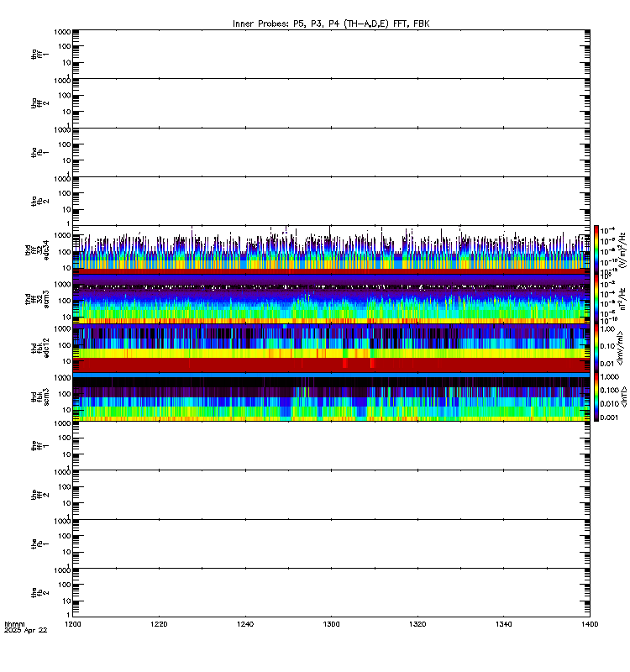Click the 100 y-axis tick of the ffr 1
Viewport: 630px width, 672px height.
(65, 438)
